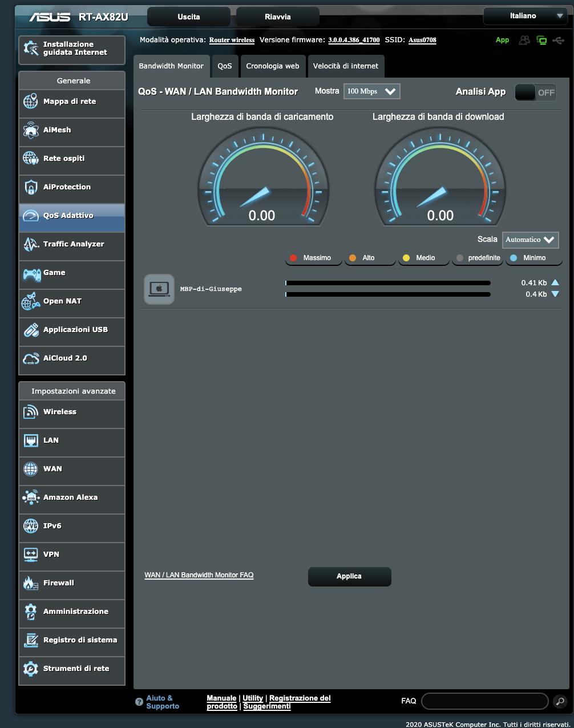The height and width of the screenshot is (728, 574).
Task: Click the guest network users status icon
Action: point(524,40)
